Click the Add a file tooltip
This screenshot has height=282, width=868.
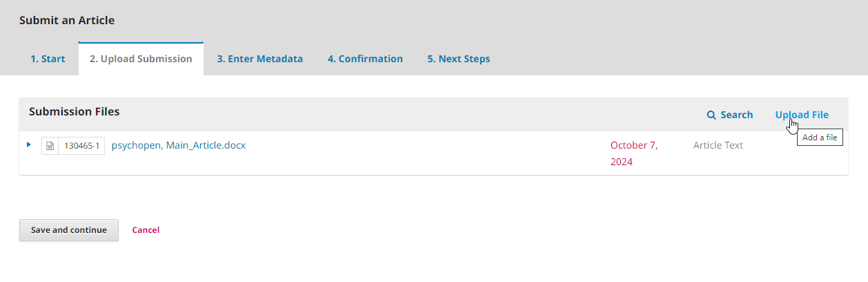click(820, 138)
